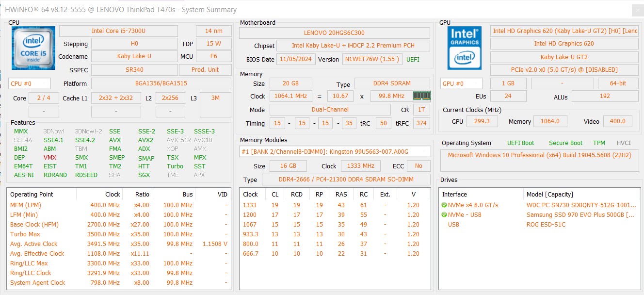Click the 1064.1 MHz memory clock value
644x295 pixels.
tap(291, 96)
